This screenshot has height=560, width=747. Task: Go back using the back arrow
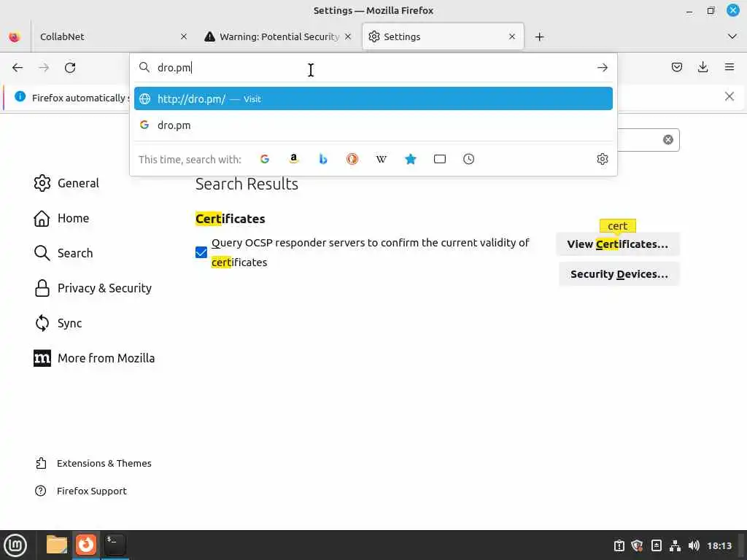[18, 68]
